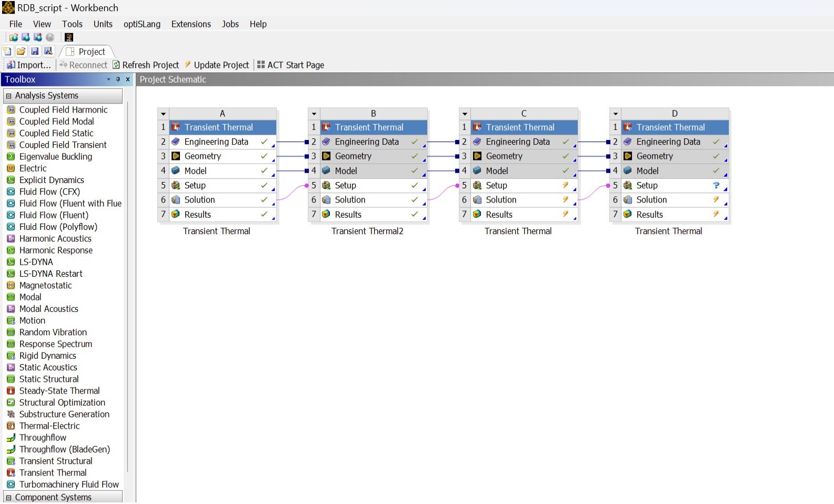Open the File menu
834x504 pixels.
coord(16,24)
